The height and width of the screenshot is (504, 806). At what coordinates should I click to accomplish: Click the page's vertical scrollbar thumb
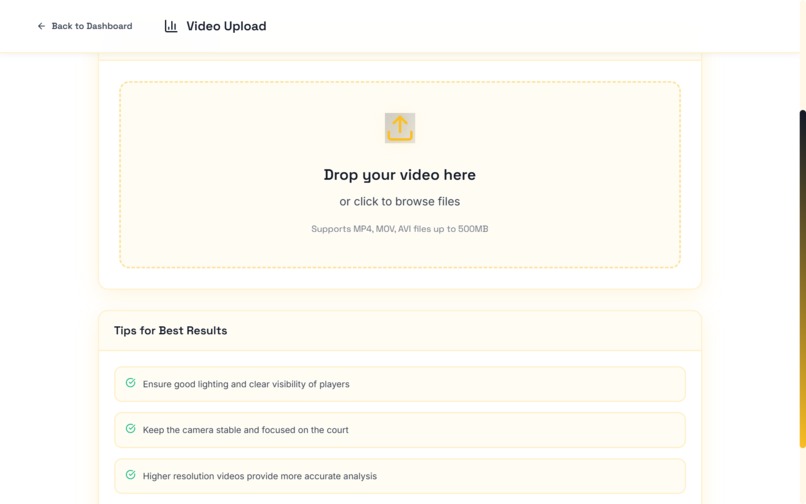click(802, 278)
